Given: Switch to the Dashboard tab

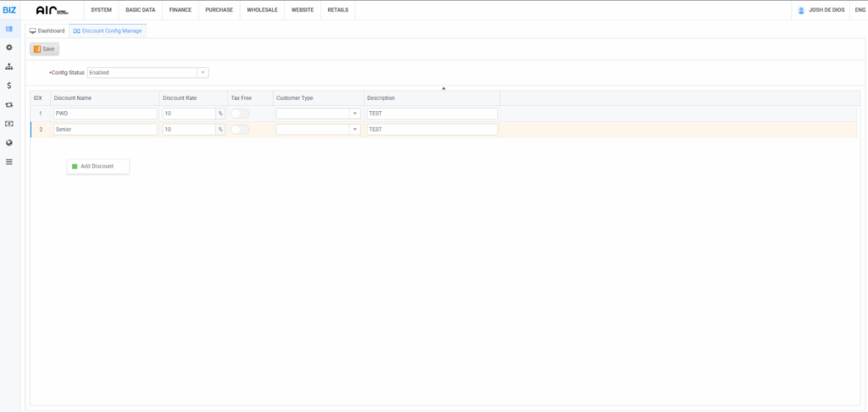Looking at the screenshot, I should (x=47, y=31).
